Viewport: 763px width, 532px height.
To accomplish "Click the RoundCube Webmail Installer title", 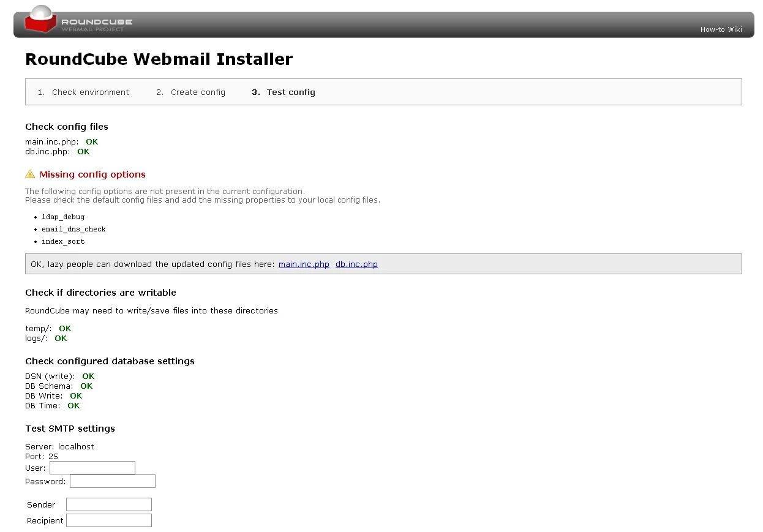I will click(x=159, y=59).
